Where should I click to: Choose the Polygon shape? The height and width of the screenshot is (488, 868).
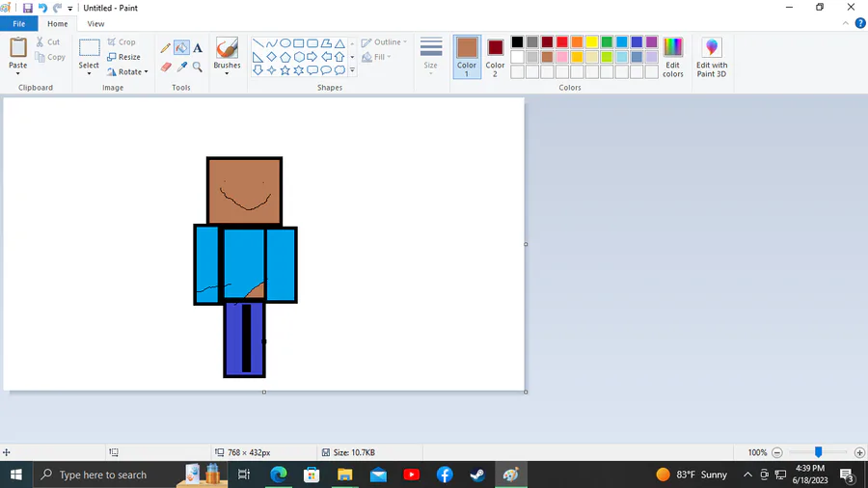point(326,43)
